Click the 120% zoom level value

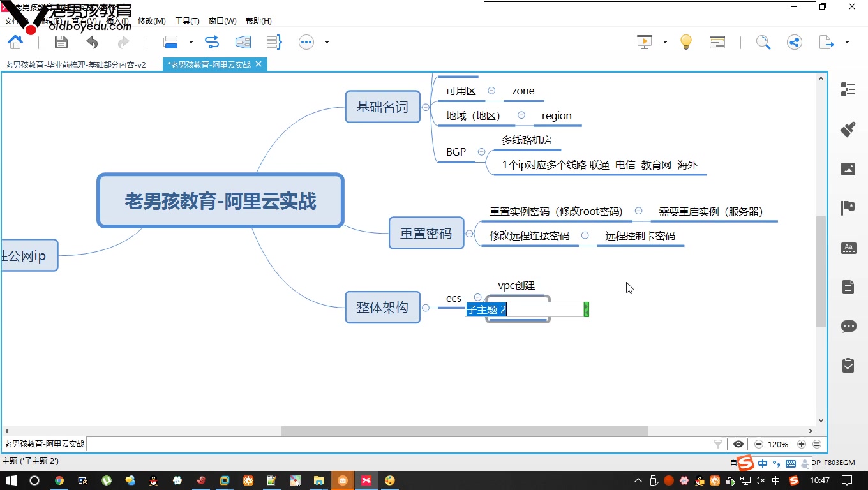click(x=778, y=444)
